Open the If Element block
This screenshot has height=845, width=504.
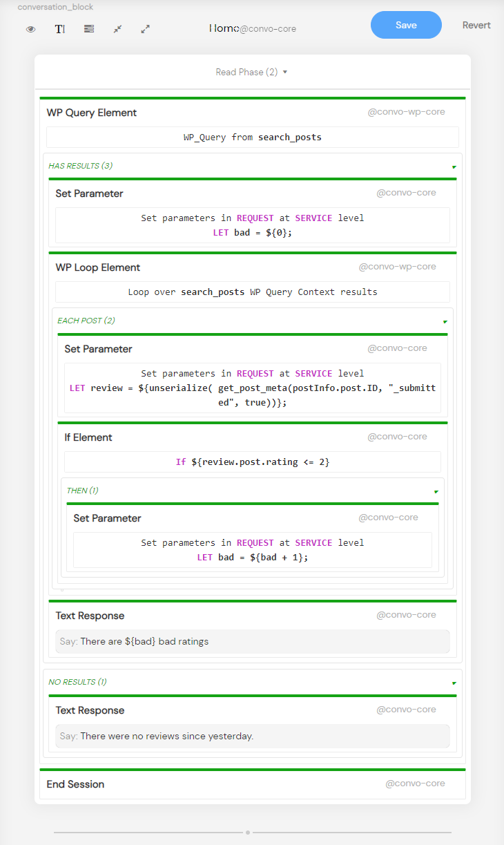click(88, 437)
